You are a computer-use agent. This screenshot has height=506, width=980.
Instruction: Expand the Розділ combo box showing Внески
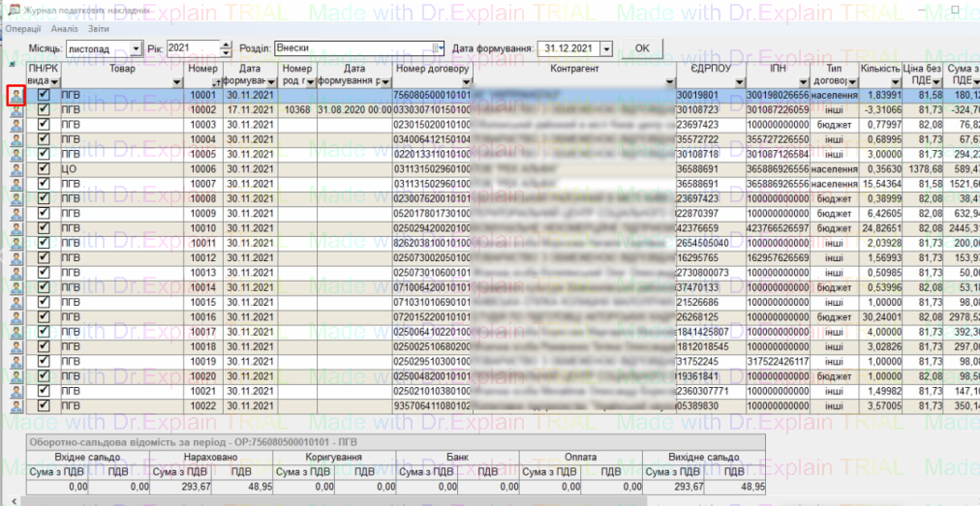(438, 47)
